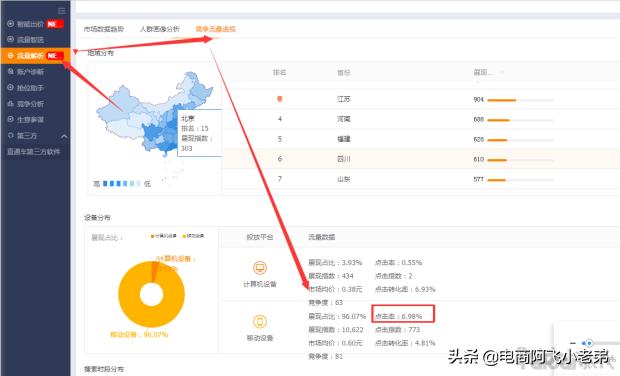Select the 江苏 province row

[421, 99]
